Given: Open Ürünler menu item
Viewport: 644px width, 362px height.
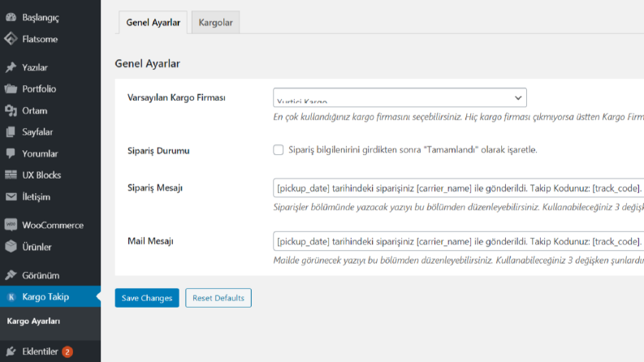Looking at the screenshot, I should 50,247.
